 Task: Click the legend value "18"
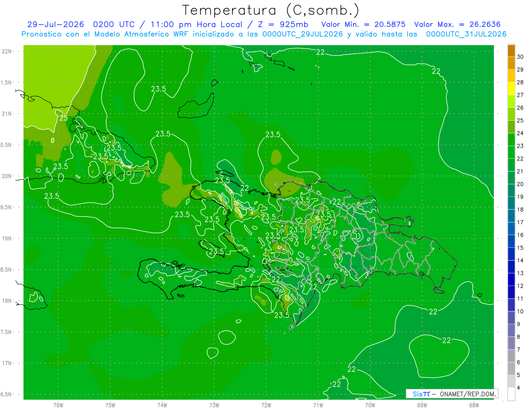click(x=520, y=210)
